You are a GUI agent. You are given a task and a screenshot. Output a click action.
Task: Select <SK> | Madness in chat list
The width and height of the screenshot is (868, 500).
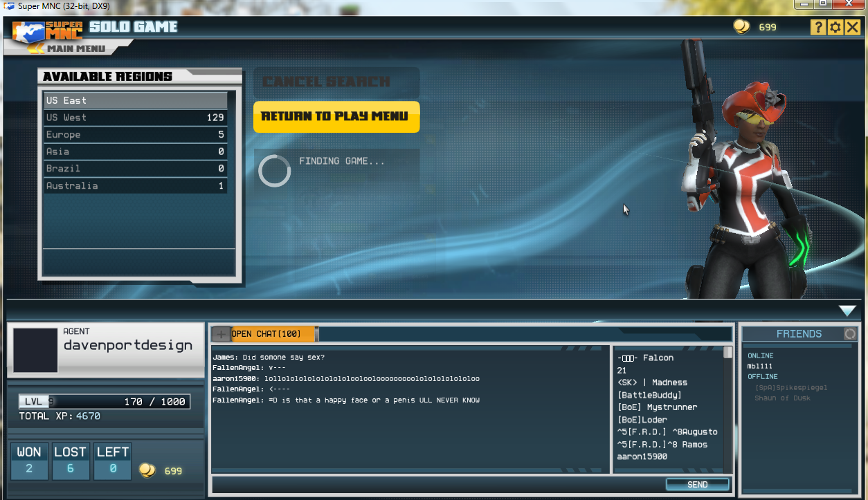[x=652, y=382]
